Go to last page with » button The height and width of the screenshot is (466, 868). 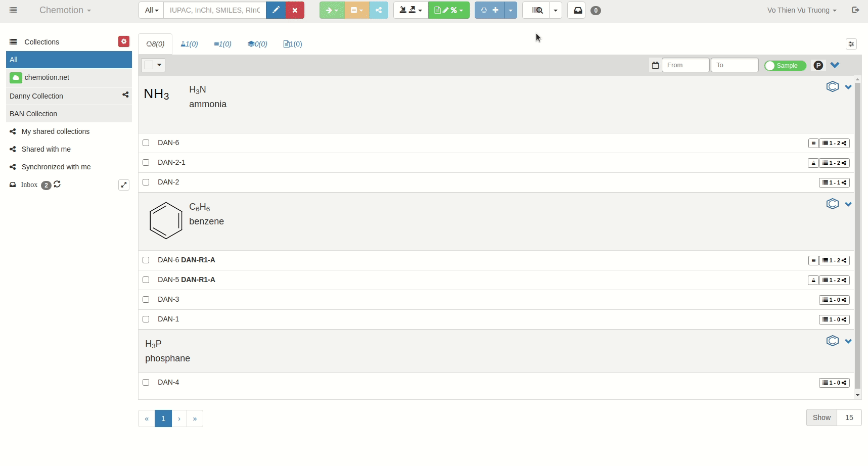[195, 418]
